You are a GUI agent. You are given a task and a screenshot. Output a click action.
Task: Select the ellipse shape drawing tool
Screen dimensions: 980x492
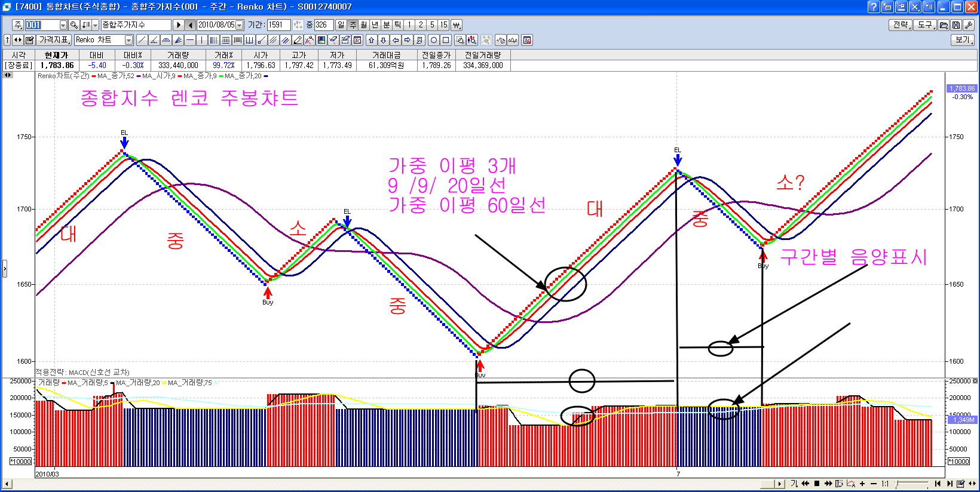434,40
